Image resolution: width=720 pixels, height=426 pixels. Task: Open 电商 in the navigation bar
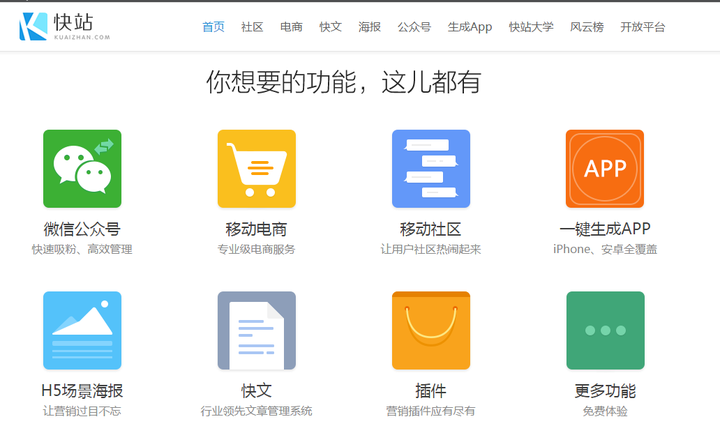[x=292, y=27]
